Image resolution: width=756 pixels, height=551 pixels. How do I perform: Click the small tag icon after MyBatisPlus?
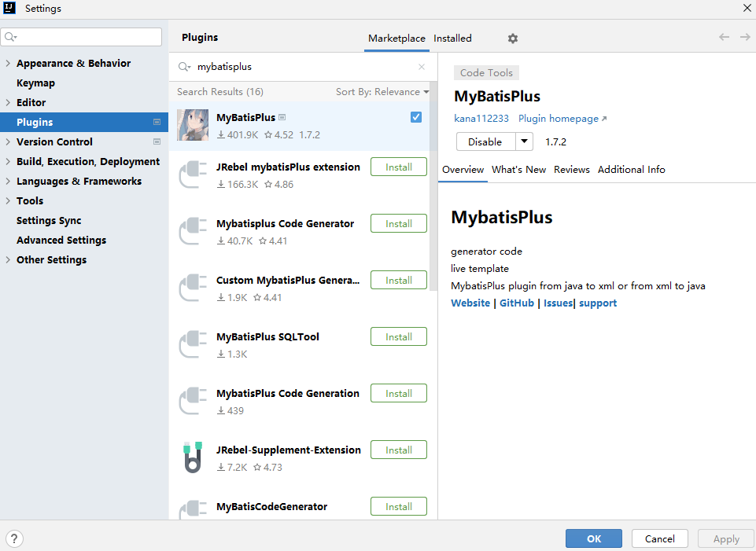coord(282,117)
